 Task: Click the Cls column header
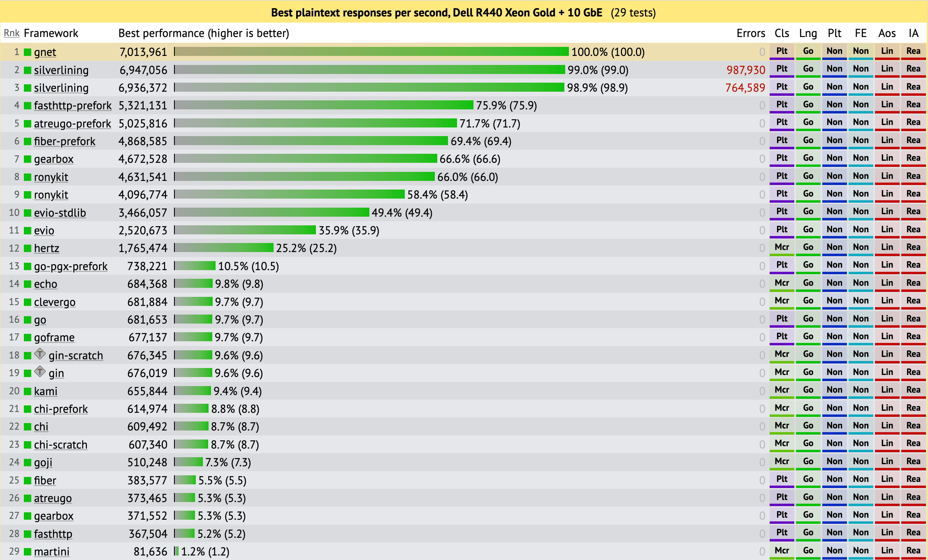pos(782,33)
